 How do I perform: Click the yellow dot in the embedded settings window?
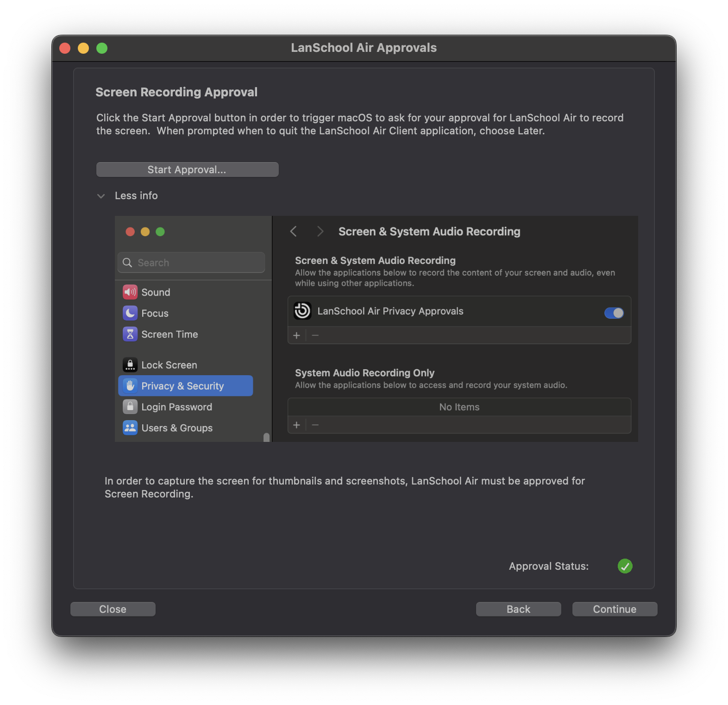145,232
